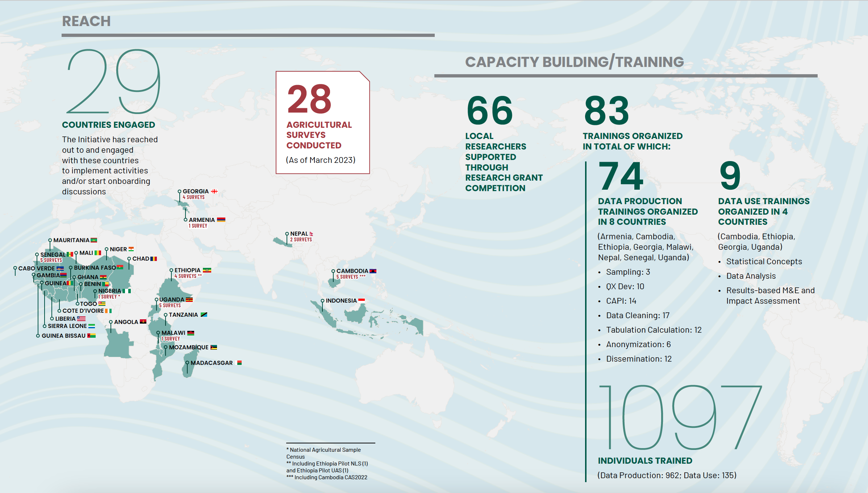This screenshot has width=868, height=493.
Task: Click the Chad flag icon
Action: pyautogui.click(x=154, y=259)
